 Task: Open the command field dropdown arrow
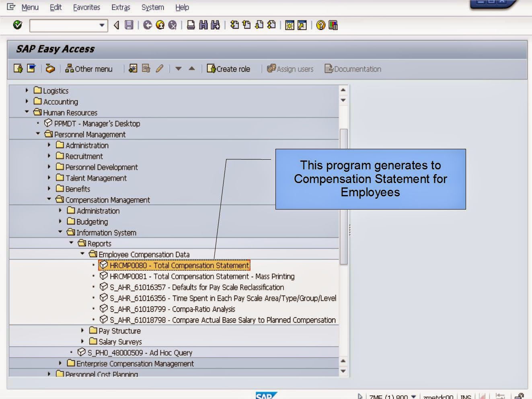[x=102, y=25]
